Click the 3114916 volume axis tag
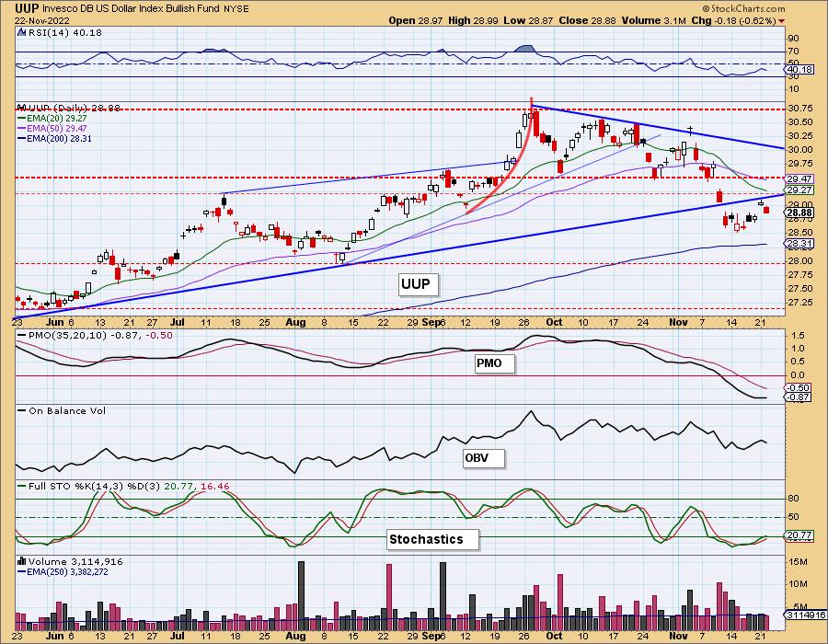828x644 pixels. 806,615
